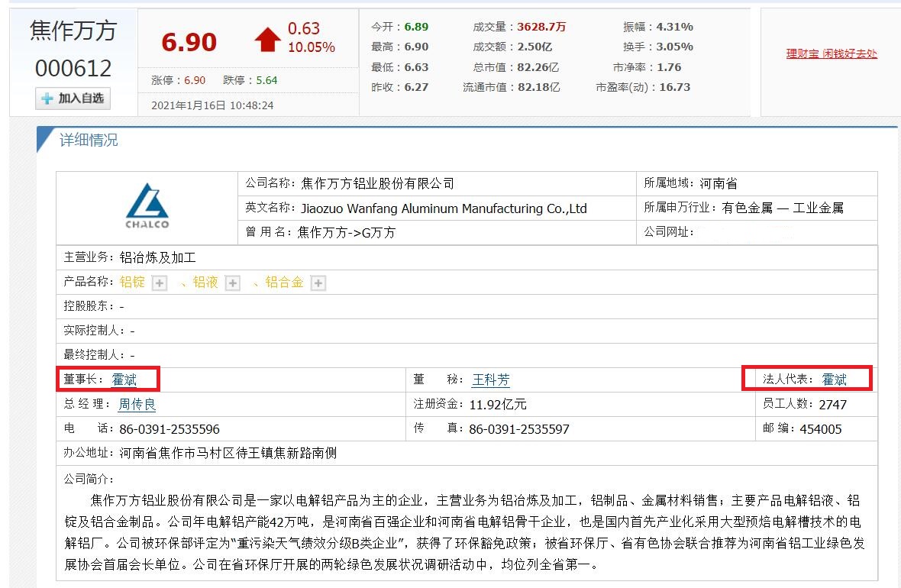Expand the plus box next to 铝合金

coord(318,283)
